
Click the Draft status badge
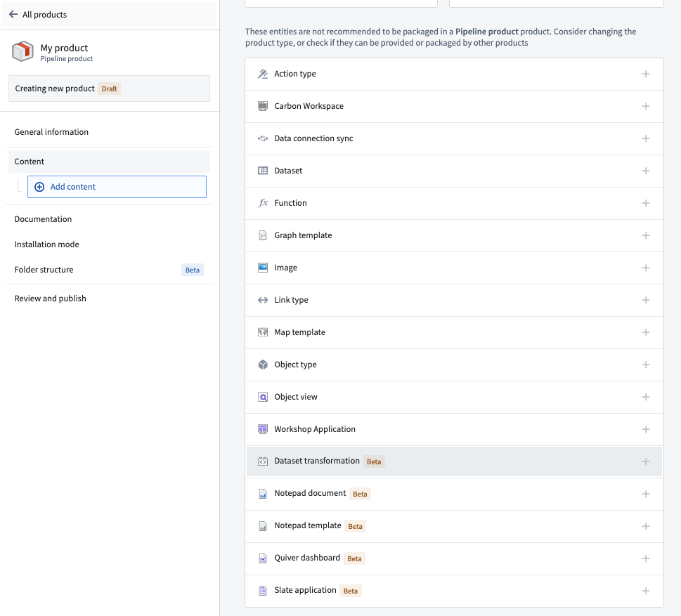point(110,89)
